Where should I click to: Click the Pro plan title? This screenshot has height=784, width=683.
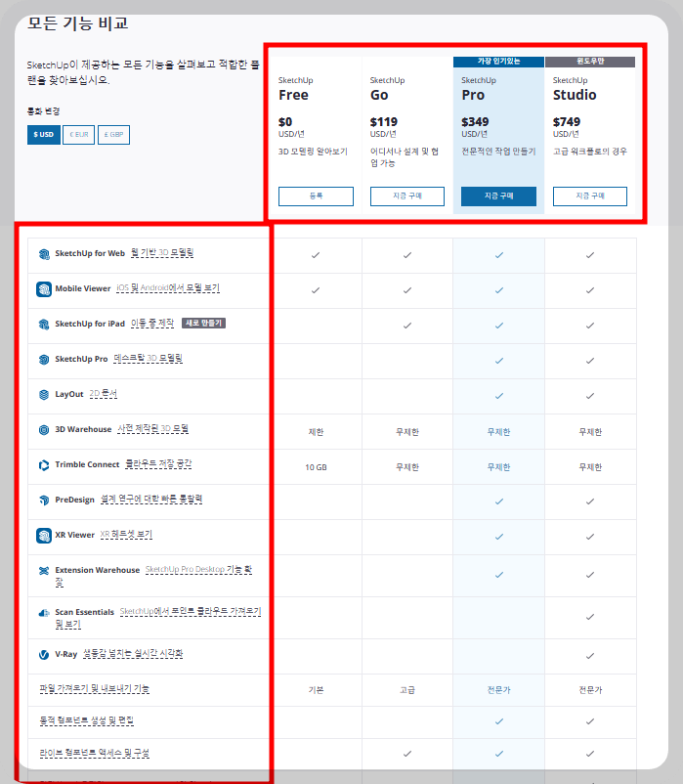pos(473,95)
